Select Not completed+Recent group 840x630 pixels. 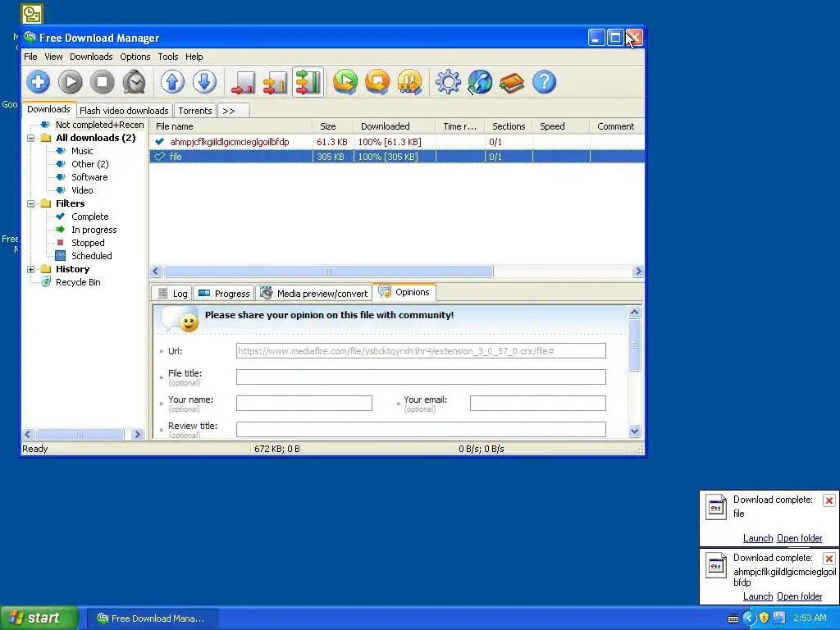point(99,125)
